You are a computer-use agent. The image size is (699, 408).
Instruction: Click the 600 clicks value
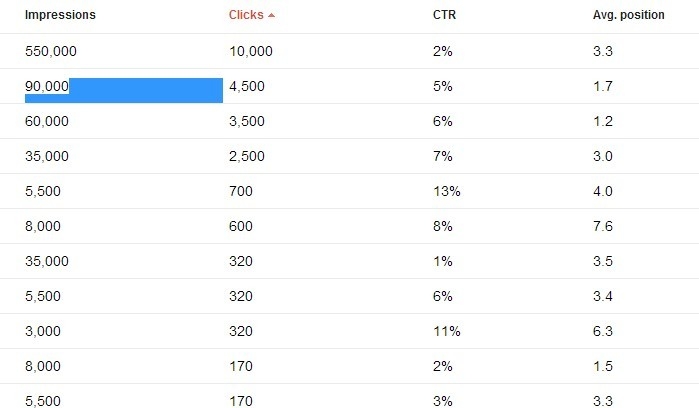[241, 226]
